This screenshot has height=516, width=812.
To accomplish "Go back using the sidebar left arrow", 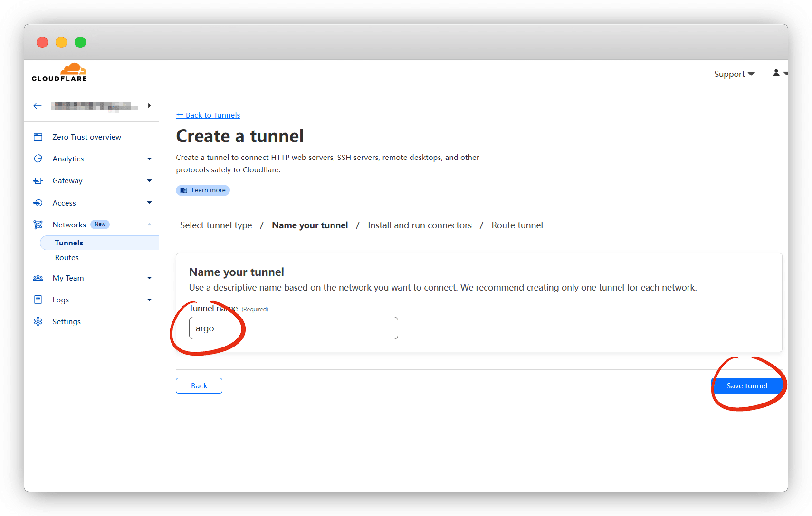I will (38, 106).
